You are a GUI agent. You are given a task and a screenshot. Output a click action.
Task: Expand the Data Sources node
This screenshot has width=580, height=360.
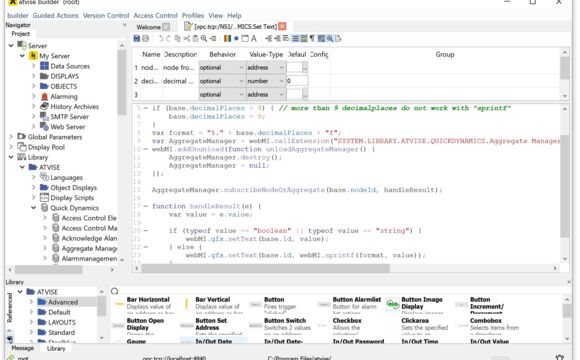[34, 66]
